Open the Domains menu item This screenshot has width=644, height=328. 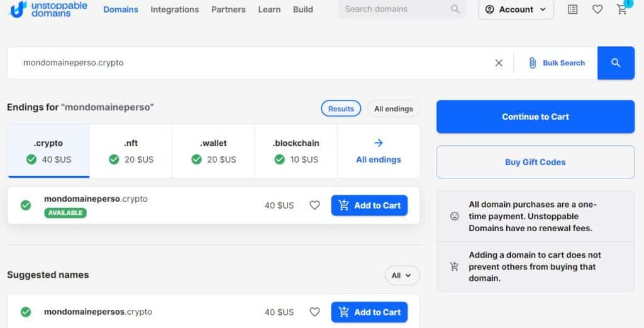pyautogui.click(x=121, y=9)
